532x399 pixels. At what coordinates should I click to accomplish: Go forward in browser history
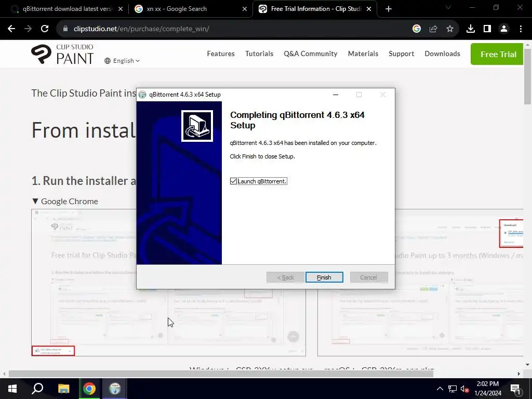(x=28, y=29)
